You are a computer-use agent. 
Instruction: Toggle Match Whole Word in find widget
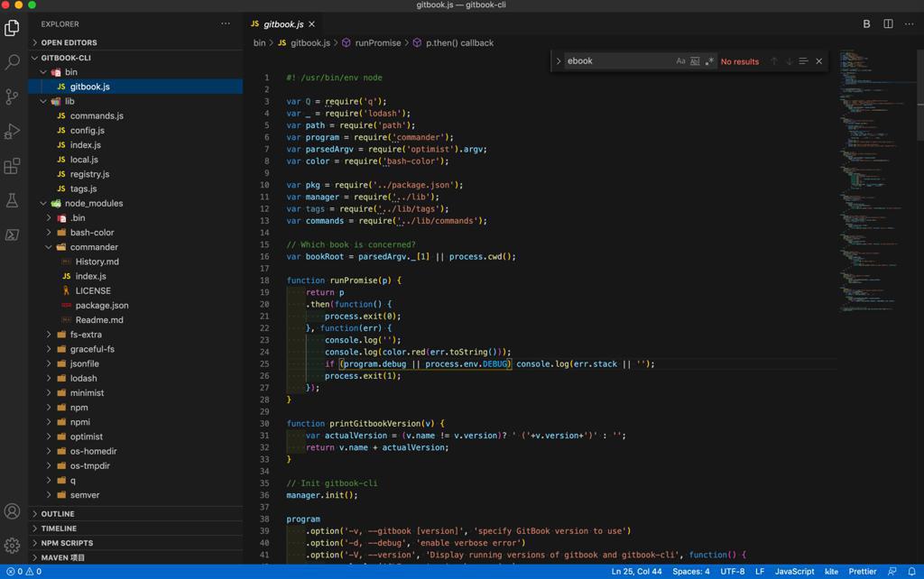point(695,61)
